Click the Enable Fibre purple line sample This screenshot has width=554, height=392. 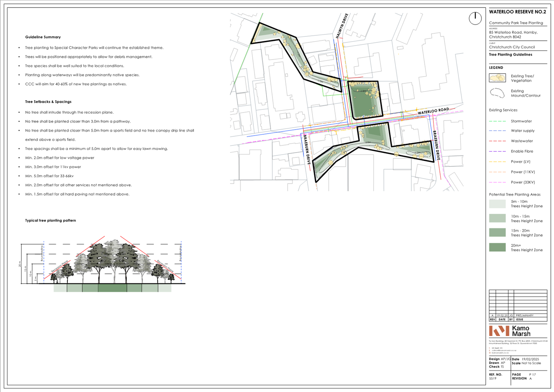(x=497, y=151)
